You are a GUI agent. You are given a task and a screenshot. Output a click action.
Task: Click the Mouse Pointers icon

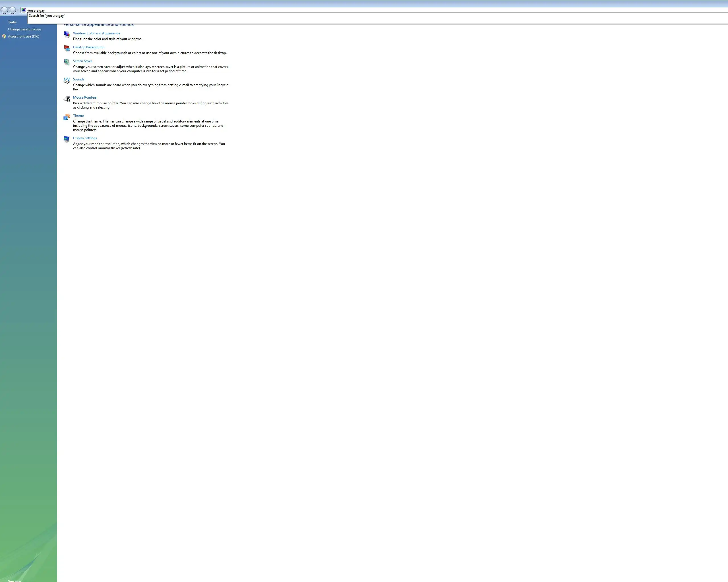click(x=67, y=99)
